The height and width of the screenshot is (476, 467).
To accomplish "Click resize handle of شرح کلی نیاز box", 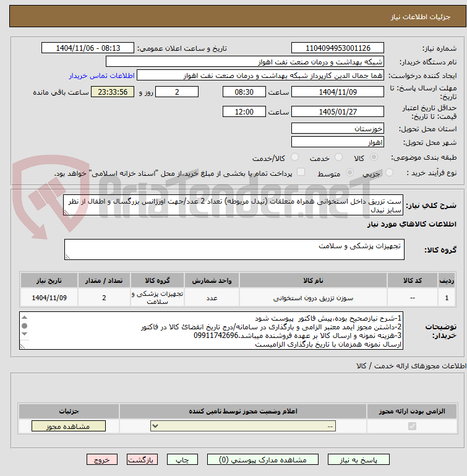I will point(66,212).
